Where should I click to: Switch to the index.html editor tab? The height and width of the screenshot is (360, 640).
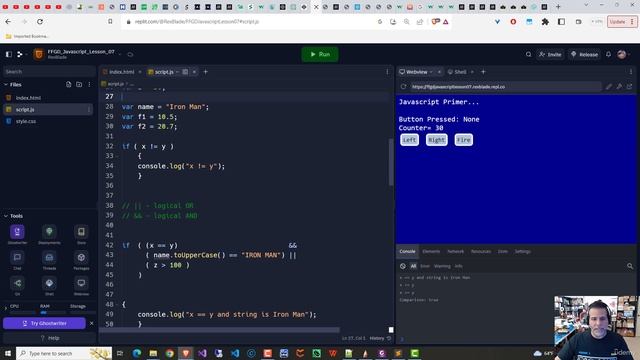point(121,72)
